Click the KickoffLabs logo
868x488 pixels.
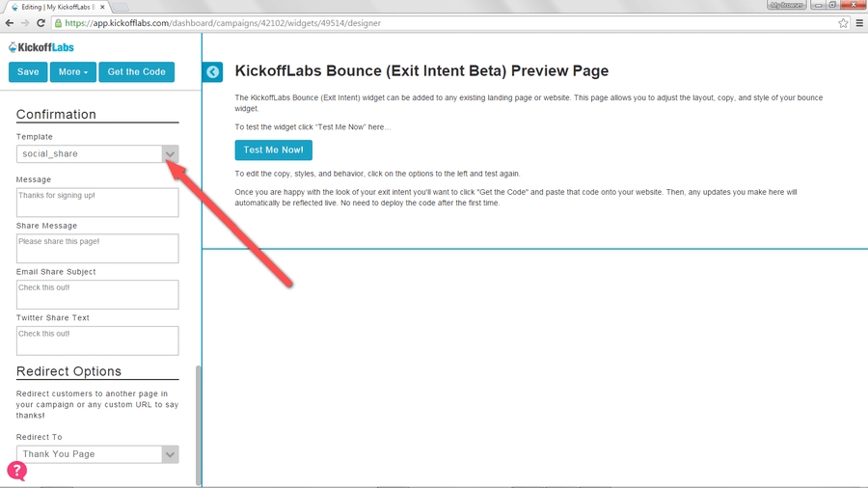click(x=41, y=47)
